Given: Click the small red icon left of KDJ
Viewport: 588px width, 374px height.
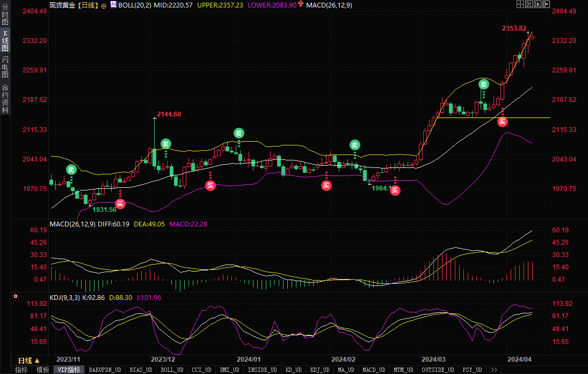Looking at the screenshot, I should pyautogui.click(x=16, y=296).
